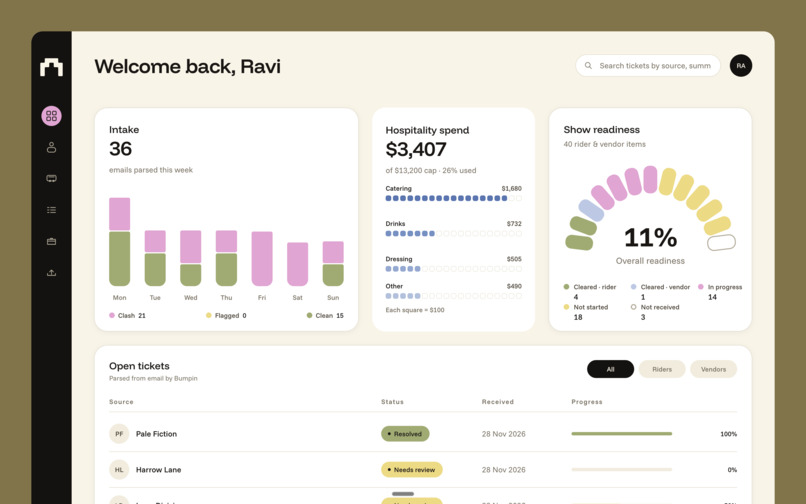Click the 11% overall readiness value

coord(650,238)
